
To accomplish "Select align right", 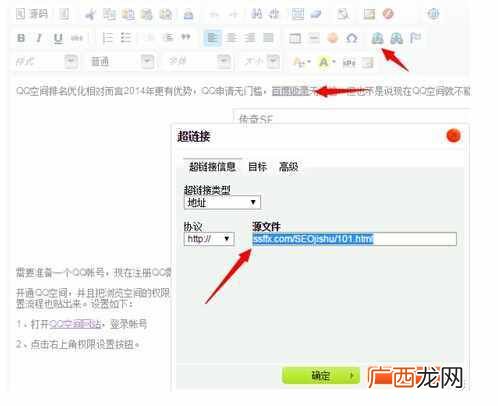I will pyautogui.click(x=250, y=38).
